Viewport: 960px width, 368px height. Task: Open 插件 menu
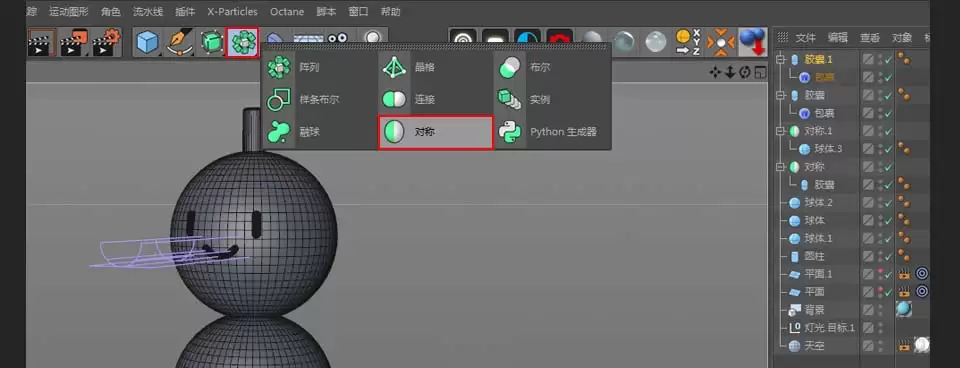[x=186, y=12]
